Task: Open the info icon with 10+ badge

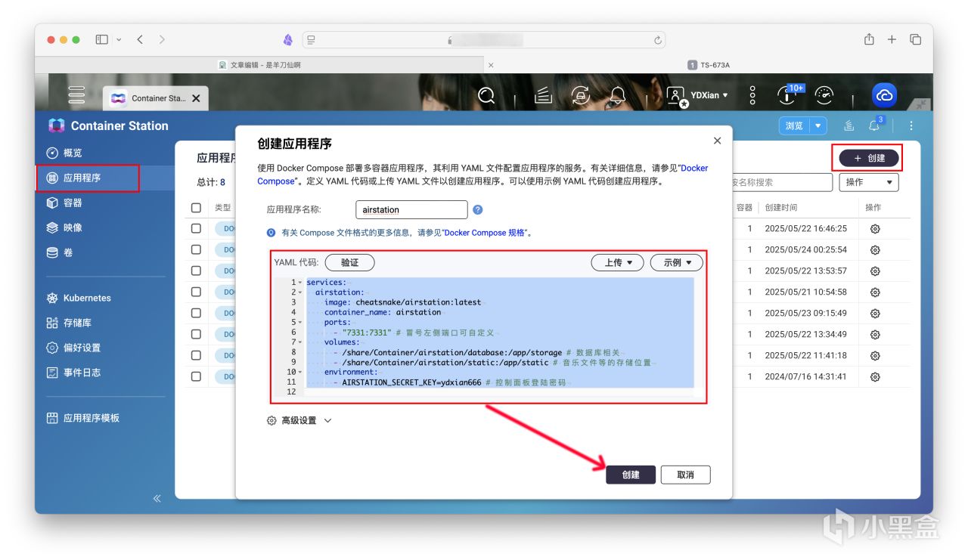Action: click(788, 94)
